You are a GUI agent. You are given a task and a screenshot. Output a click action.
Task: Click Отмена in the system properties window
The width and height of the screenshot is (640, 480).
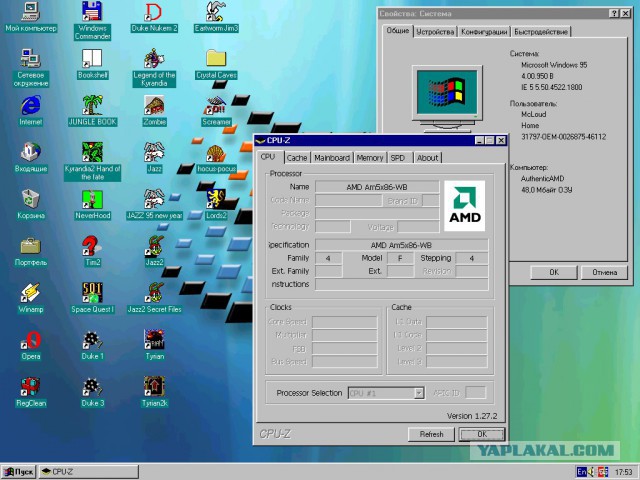click(x=604, y=272)
